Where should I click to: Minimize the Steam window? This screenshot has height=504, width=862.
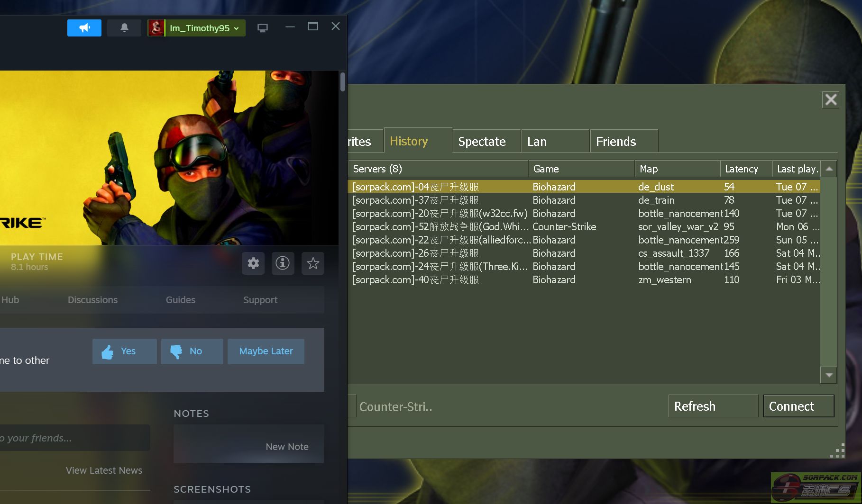pos(290,27)
